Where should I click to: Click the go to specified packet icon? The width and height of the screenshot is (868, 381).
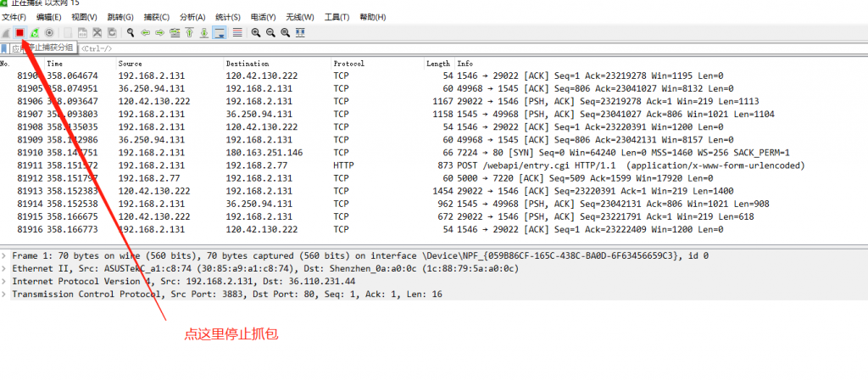[x=175, y=33]
